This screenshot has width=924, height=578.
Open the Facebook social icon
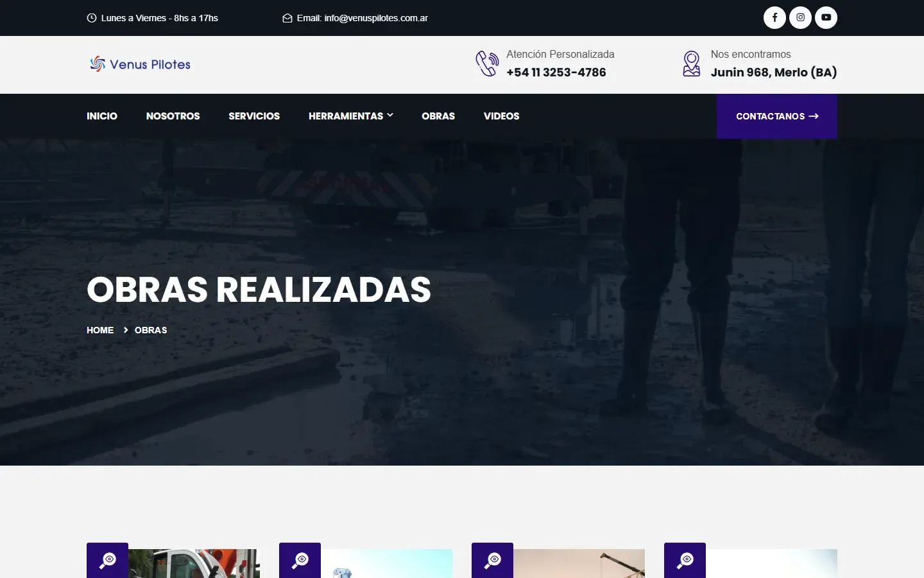(x=774, y=18)
